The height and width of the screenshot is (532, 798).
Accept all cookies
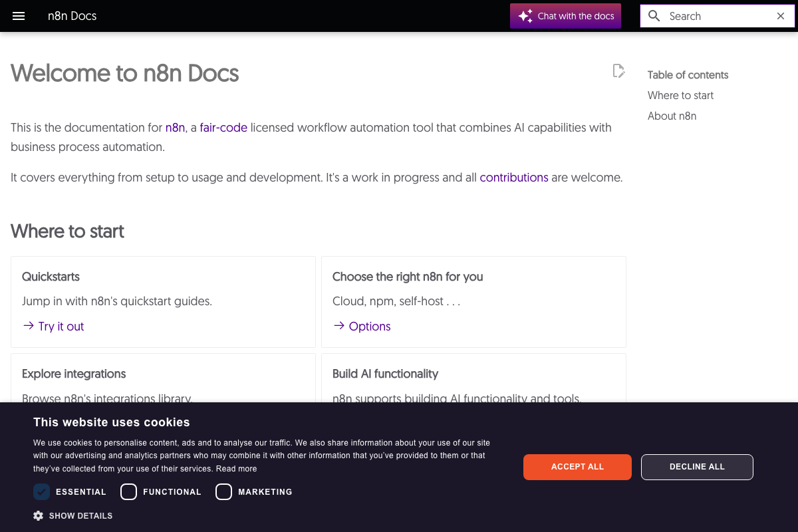(577, 467)
